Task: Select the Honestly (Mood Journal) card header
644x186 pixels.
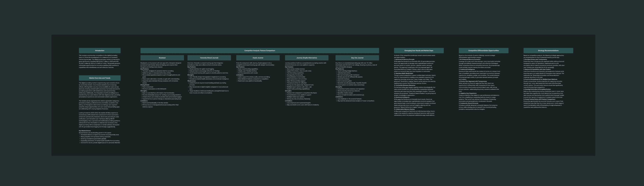Action: pos(209,58)
